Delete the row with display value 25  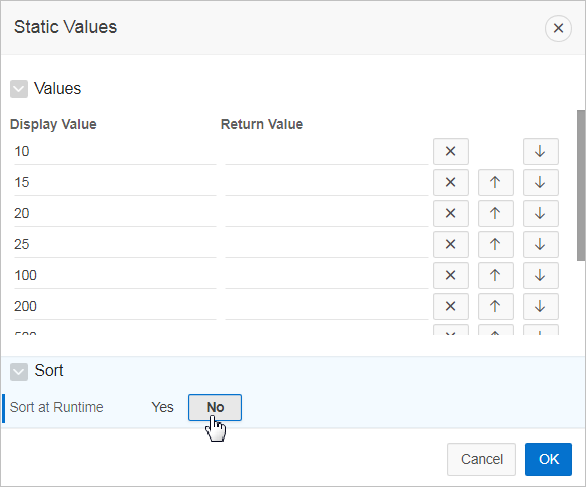(451, 244)
